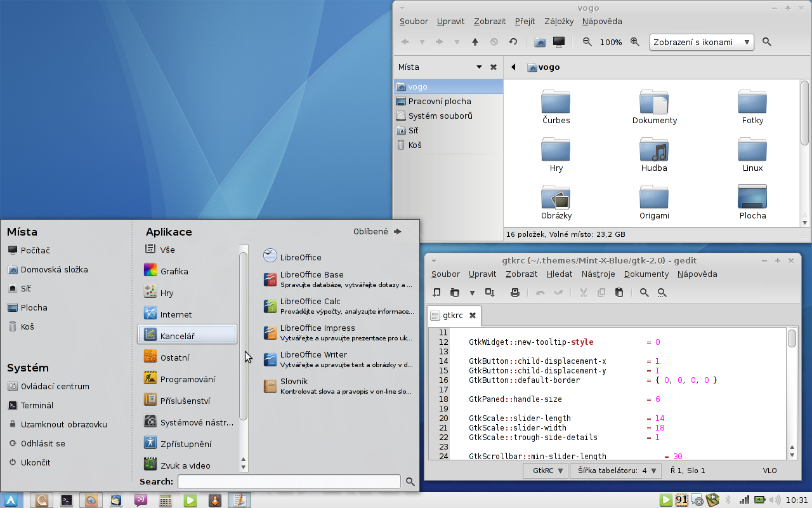Open the Fotky folder
The width and height of the screenshot is (812, 508).
752,107
